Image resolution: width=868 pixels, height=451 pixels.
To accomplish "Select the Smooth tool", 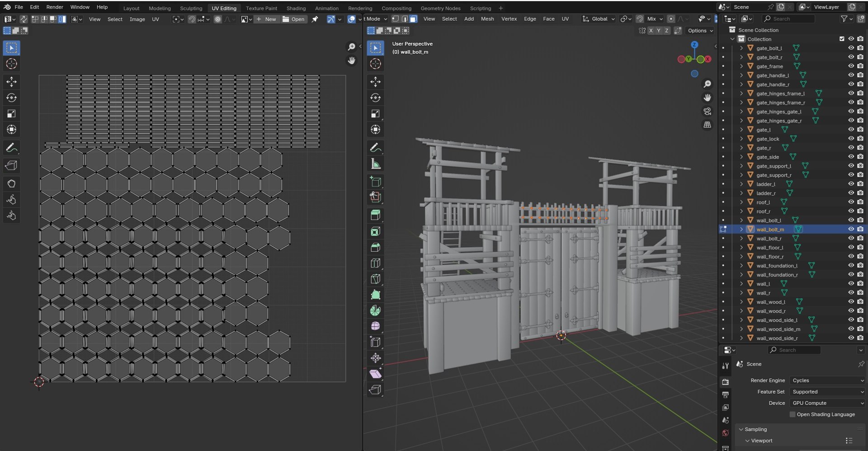I will 375,326.
